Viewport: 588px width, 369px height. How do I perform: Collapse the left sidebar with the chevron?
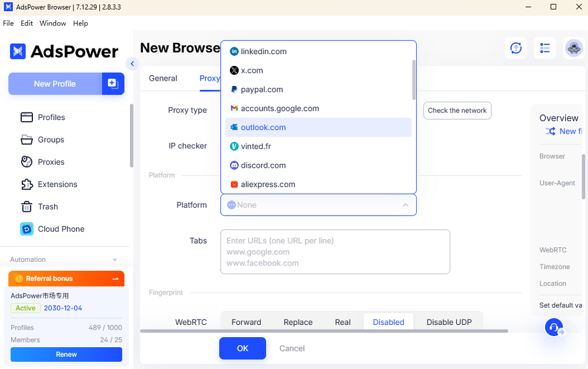[132, 64]
